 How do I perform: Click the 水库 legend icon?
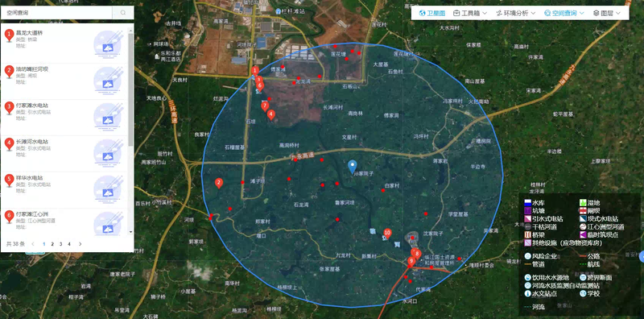(527, 203)
